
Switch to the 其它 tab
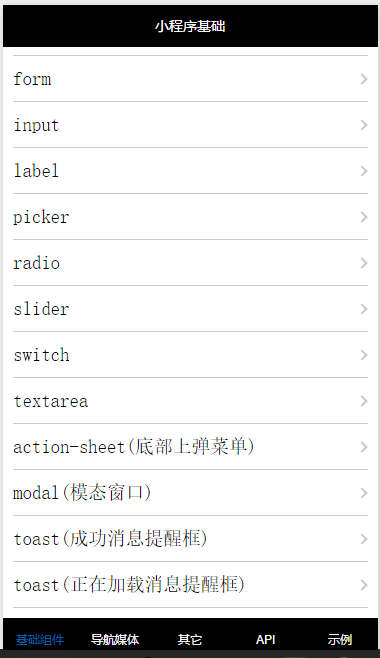click(x=190, y=640)
